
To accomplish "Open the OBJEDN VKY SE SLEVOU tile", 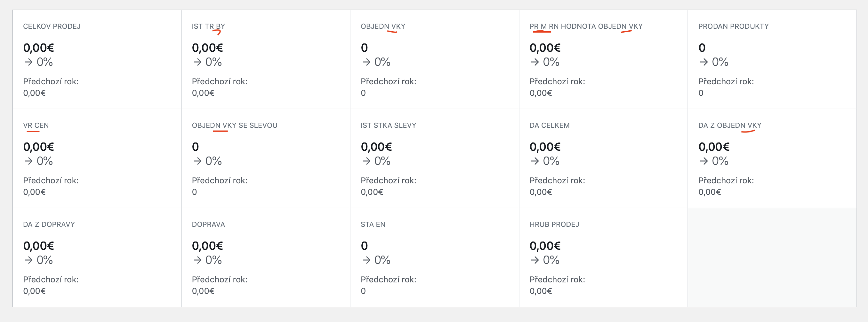I will pyautogui.click(x=235, y=125).
